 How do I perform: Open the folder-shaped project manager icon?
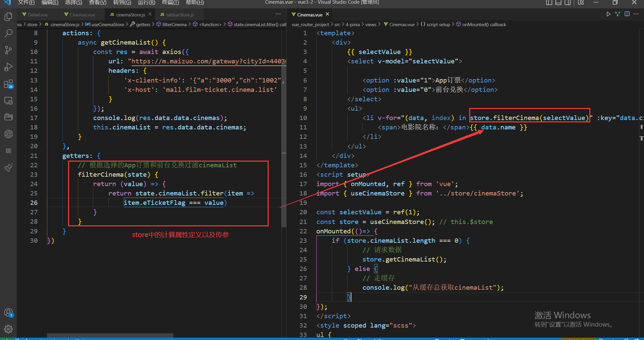(x=8, y=117)
